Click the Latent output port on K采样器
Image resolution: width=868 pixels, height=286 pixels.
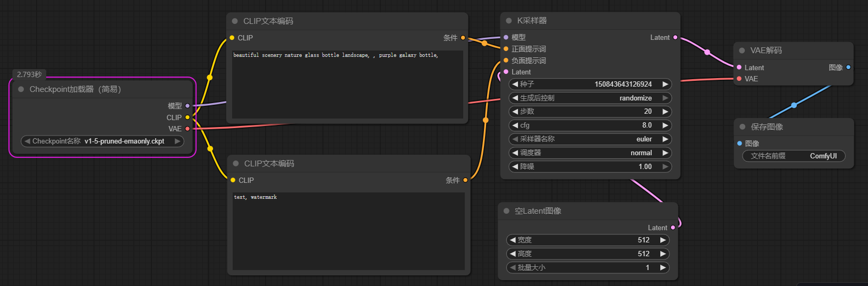click(x=675, y=37)
